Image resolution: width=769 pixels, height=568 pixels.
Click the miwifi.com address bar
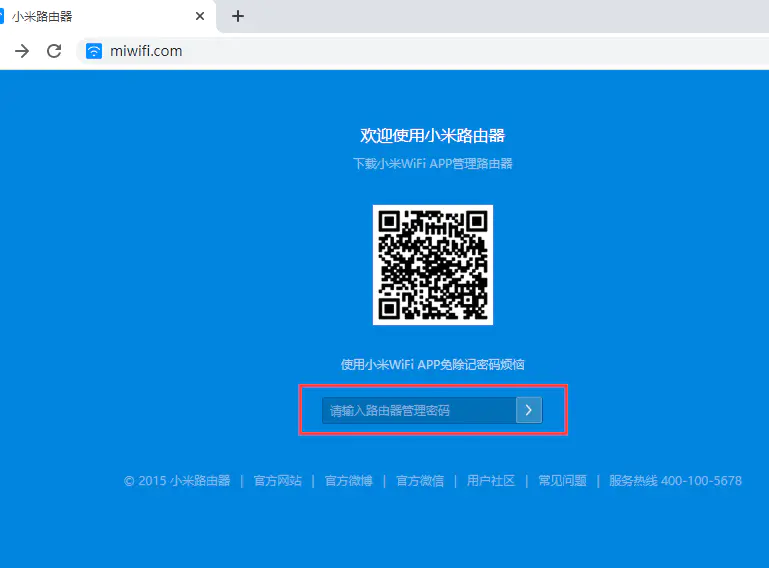[x=422, y=51]
